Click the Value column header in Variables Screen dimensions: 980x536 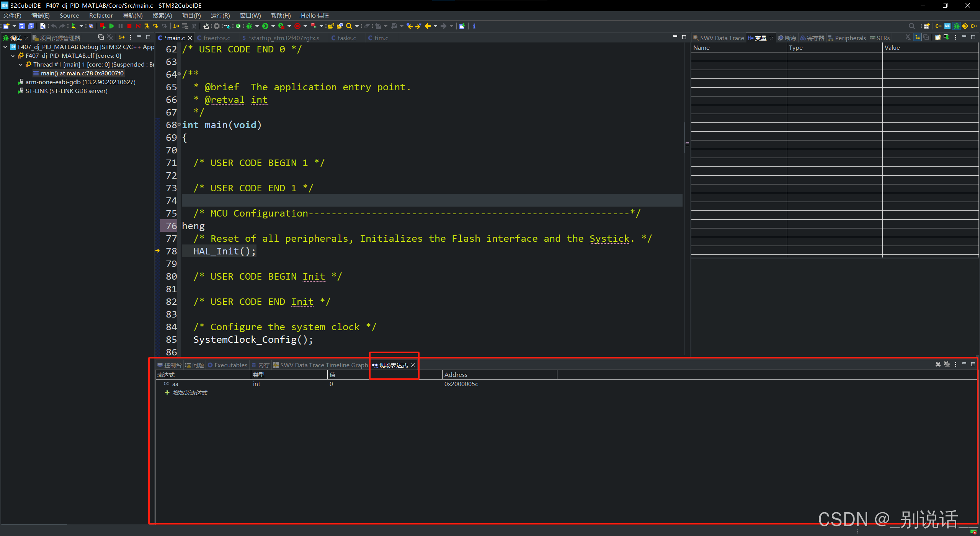pyautogui.click(x=892, y=47)
